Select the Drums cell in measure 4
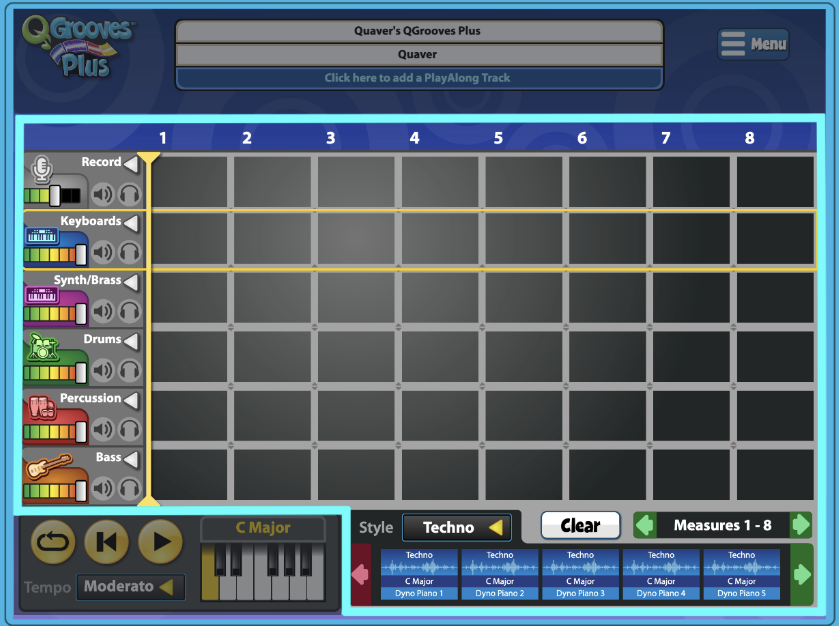 [440, 357]
